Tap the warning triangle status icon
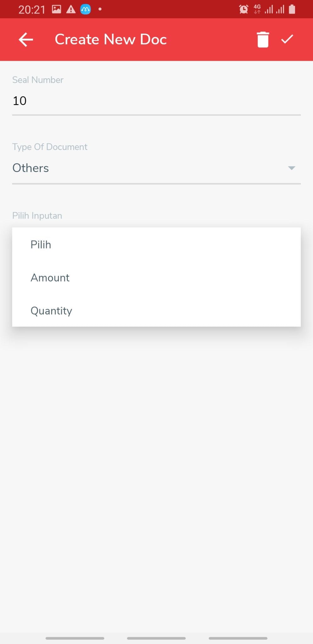 point(71,9)
